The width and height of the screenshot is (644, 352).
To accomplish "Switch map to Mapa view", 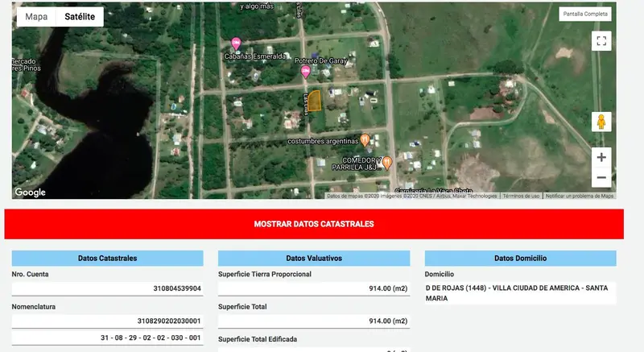I will coord(36,17).
